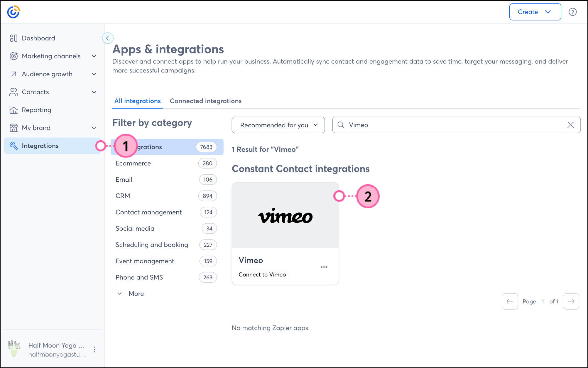
Task: Open the Recommended for you dropdown
Action: [x=278, y=125]
